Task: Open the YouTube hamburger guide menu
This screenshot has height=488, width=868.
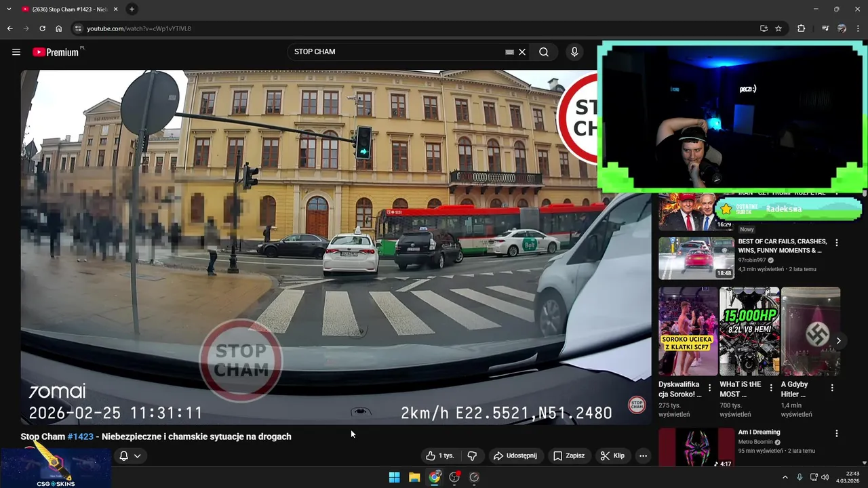Action: pyautogui.click(x=16, y=52)
